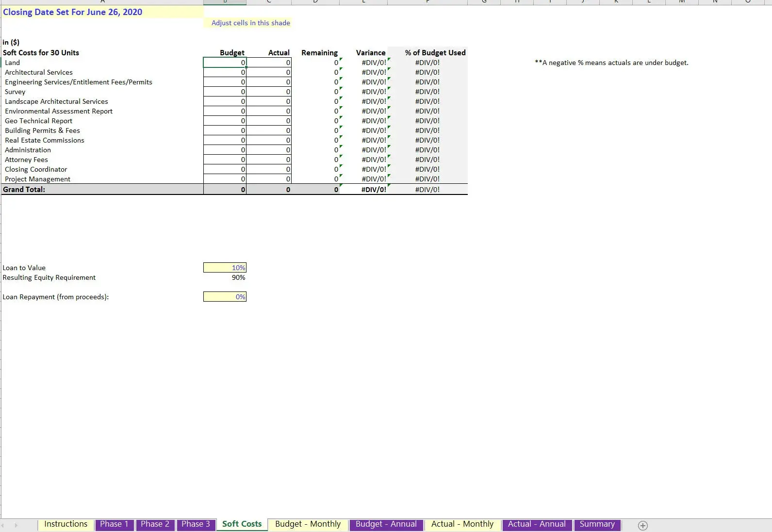
Task: Open the Actual - Monthly tab
Action: (x=462, y=524)
